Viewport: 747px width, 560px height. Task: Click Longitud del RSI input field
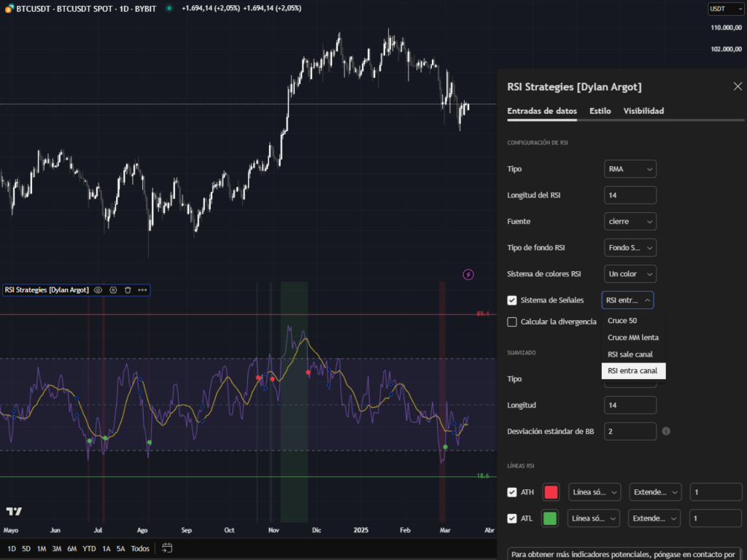[630, 195]
